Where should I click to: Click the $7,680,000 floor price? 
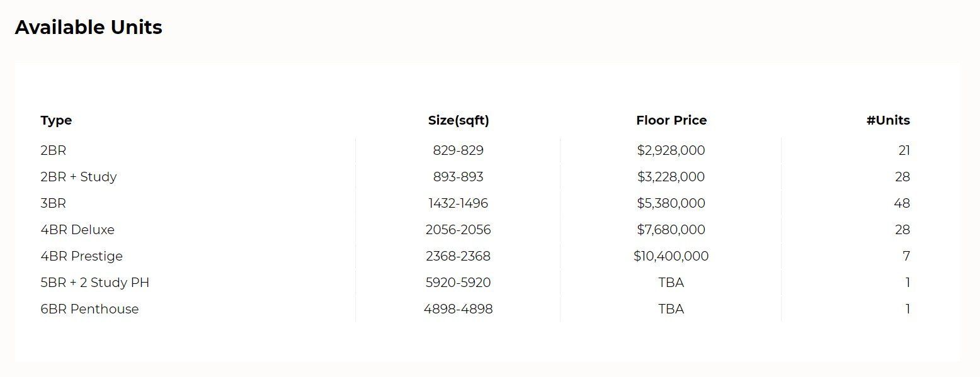(x=671, y=230)
